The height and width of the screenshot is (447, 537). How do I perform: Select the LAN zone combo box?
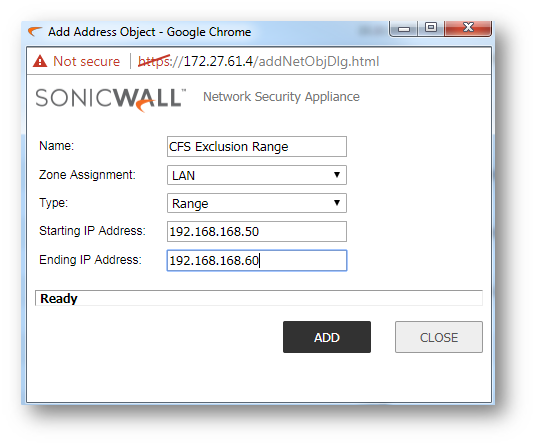click(x=257, y=175)
